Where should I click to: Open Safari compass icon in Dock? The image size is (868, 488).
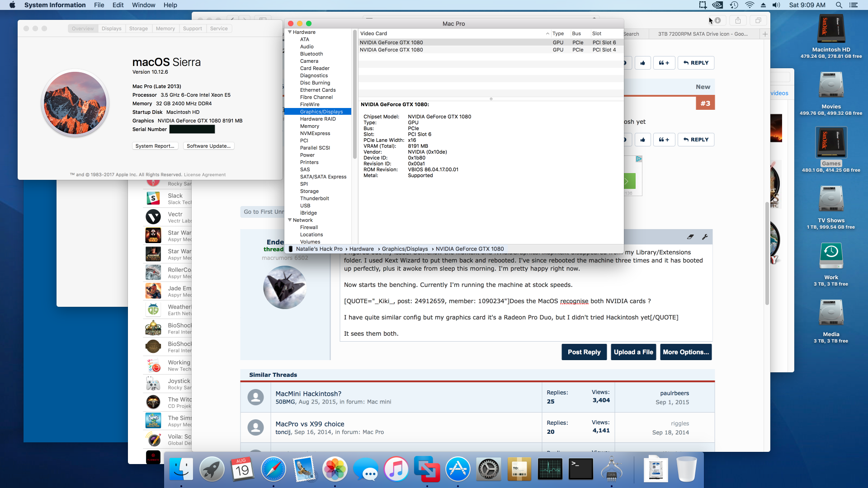274,469
